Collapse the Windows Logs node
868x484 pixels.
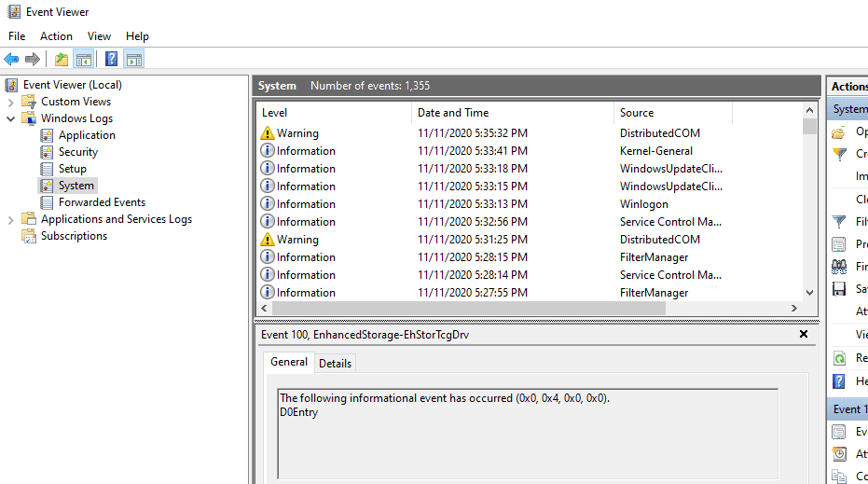pos(10,118)
